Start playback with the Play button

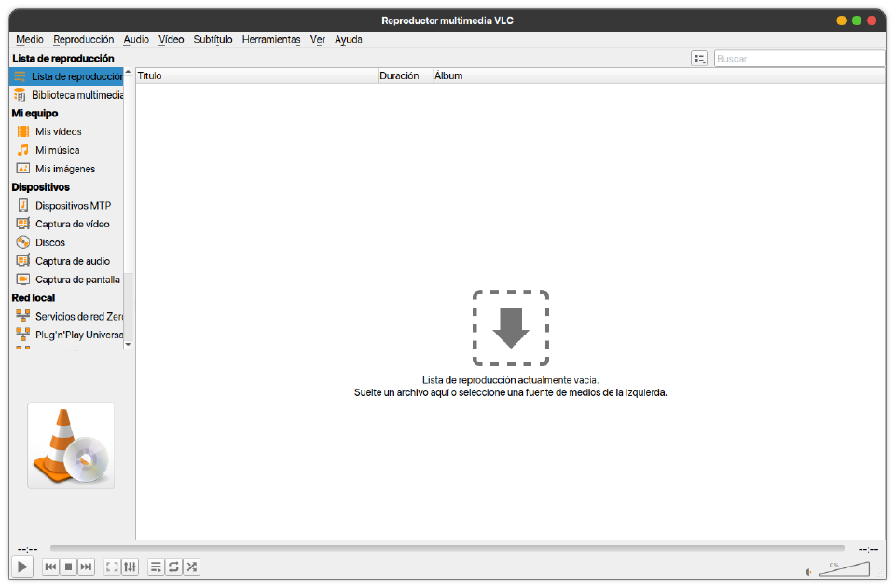point(21,567)
